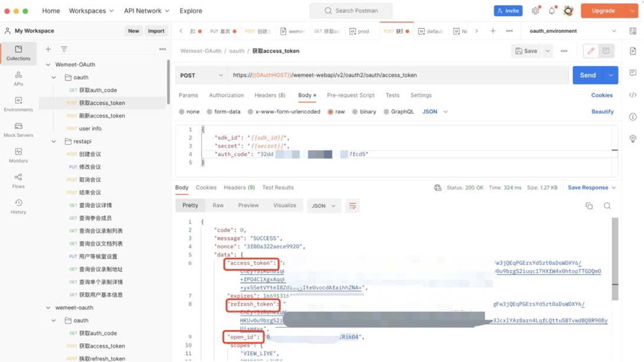Open the tab bar three-dot options menu
The height and width of the screenshot is (362, 644).
click(x=510, y=31)
